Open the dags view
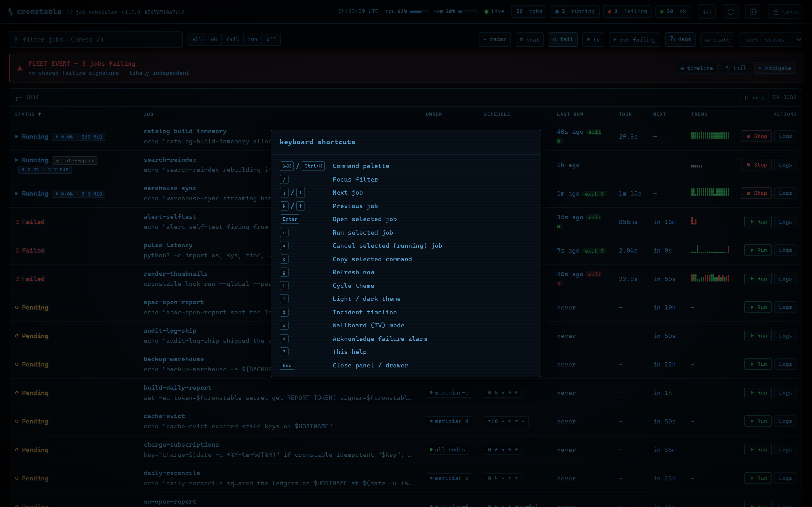Screen dimensions: 812x507 pyautogui.click(x=680, y=40)
